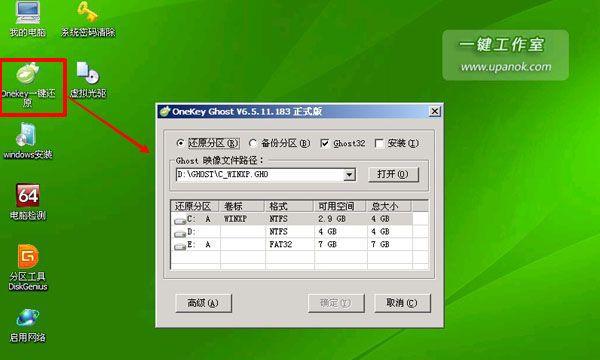Click the 确定(Y) button

point(336,303)
